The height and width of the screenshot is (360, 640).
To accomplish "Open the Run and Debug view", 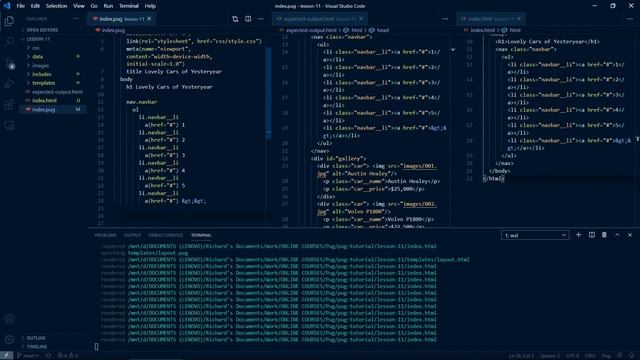I will [x=9, y=84].
